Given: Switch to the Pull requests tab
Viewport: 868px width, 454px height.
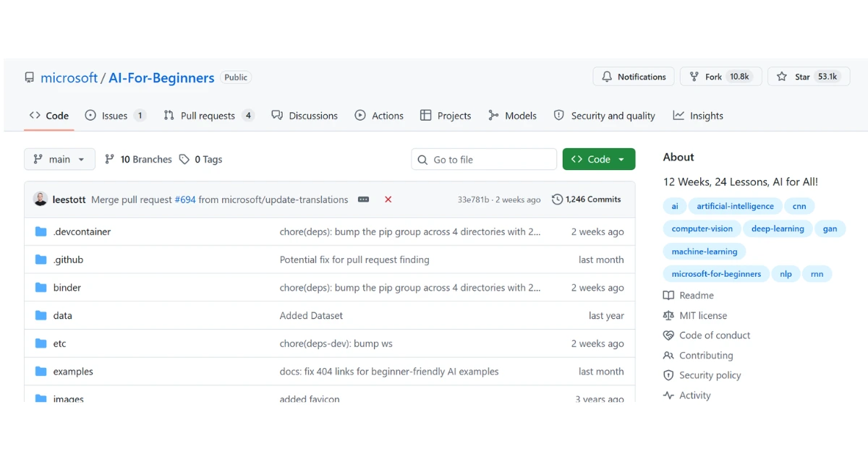Looking at the screenshot, I should [208, 116].
